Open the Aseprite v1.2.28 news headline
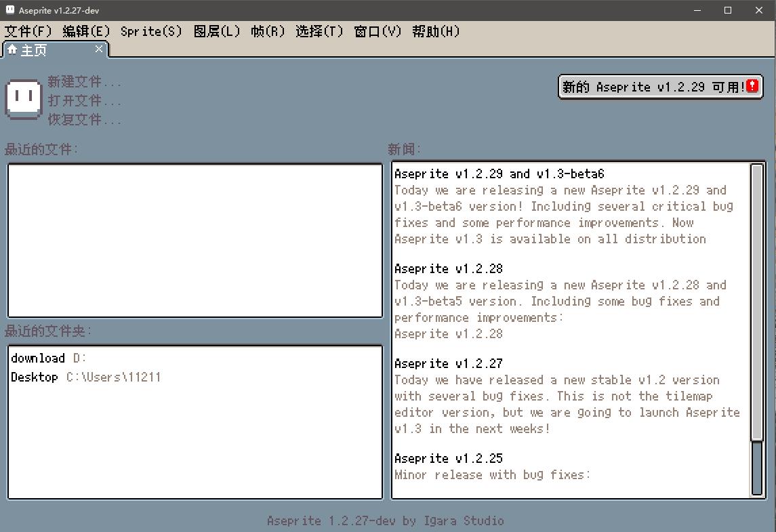The width and height of the screenshot is (776, 532). pyautogui.click(x=449, y=269)
